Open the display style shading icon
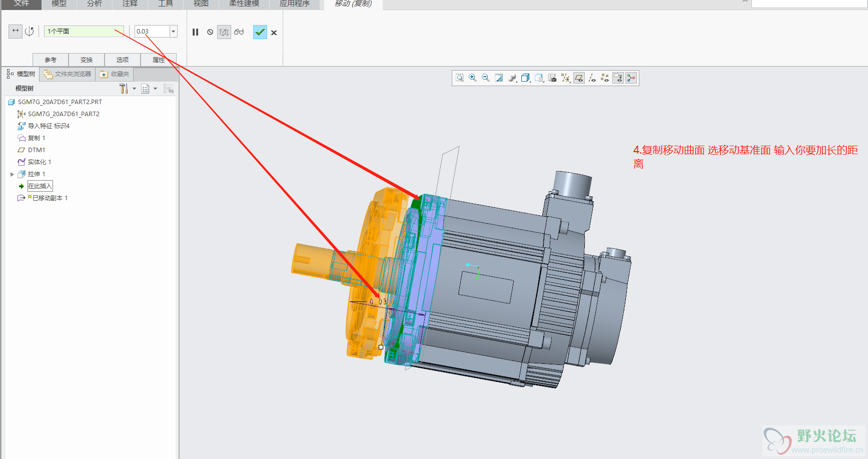This screenshot has width=868, height=459. 512,78
